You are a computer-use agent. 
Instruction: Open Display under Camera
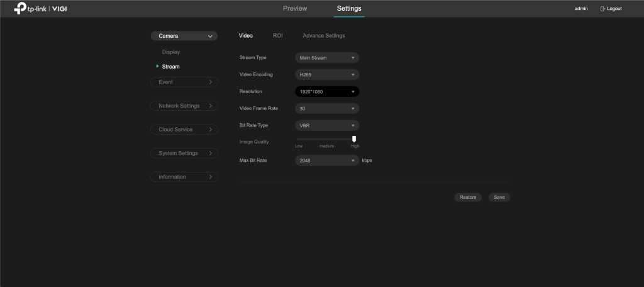click(x=171, y=52)
